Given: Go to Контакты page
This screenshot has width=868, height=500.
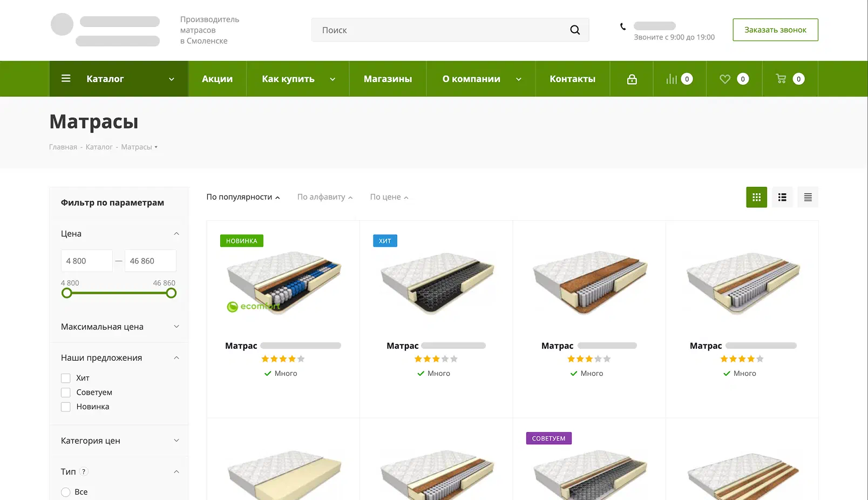Looking at the screenshot, I should (572, 79).
